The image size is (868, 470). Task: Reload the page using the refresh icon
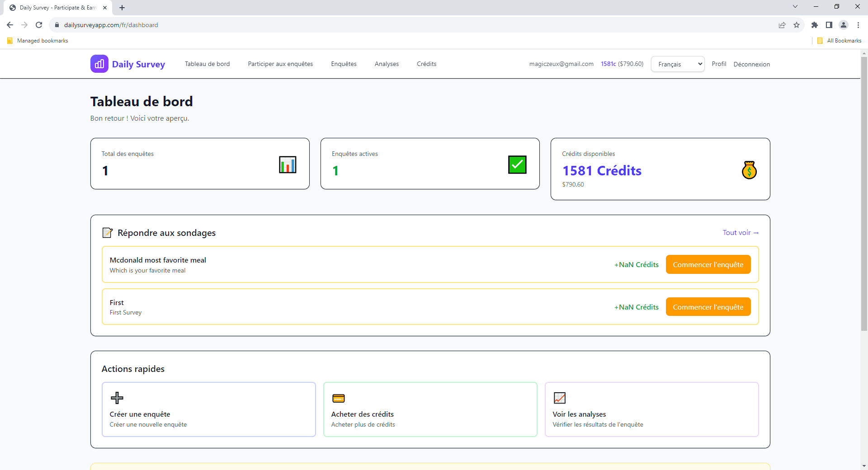(x=39, y=25)
